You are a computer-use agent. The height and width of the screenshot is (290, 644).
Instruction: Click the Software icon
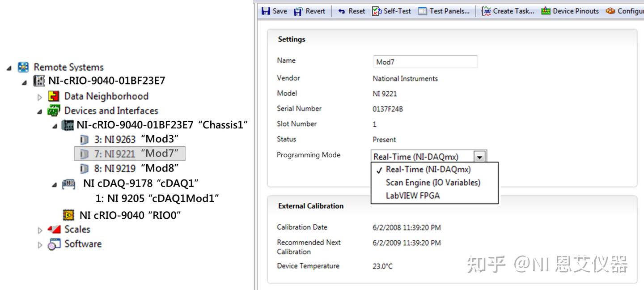pyautogui.click(x=54, y=244)
